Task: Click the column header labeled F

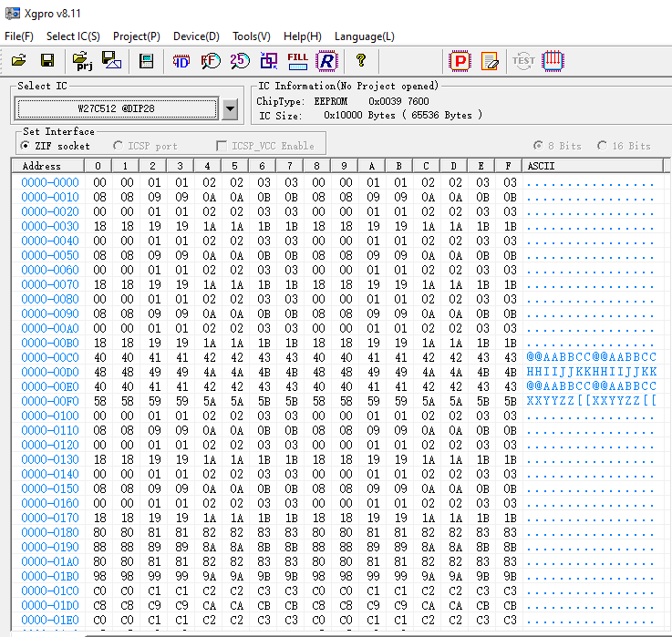Action: [x=508, y=166]
